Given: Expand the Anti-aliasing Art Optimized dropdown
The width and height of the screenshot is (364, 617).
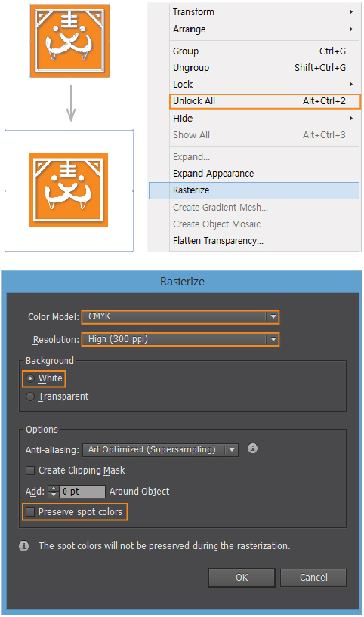Looking at the screenshot, I should point(161,449).
